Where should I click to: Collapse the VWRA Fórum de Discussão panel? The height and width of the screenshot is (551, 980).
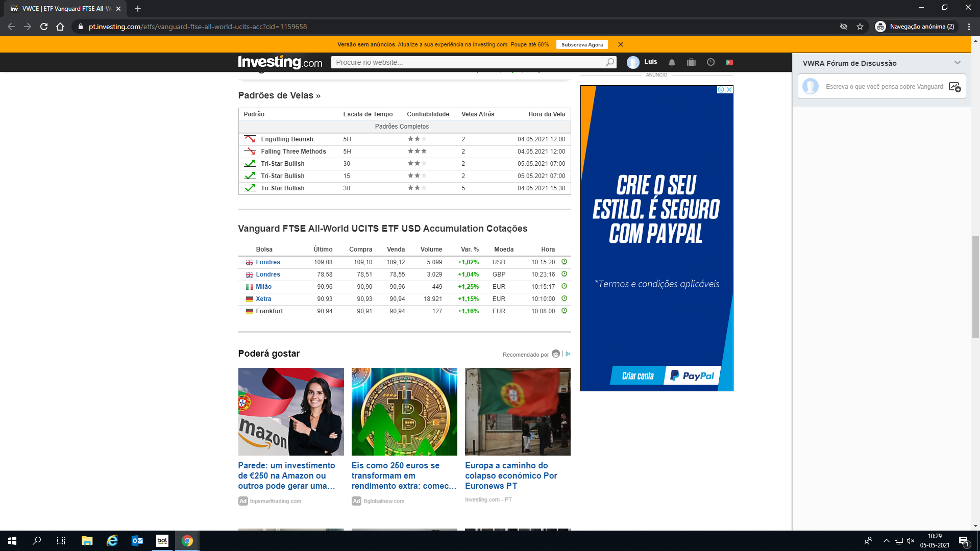957,63
